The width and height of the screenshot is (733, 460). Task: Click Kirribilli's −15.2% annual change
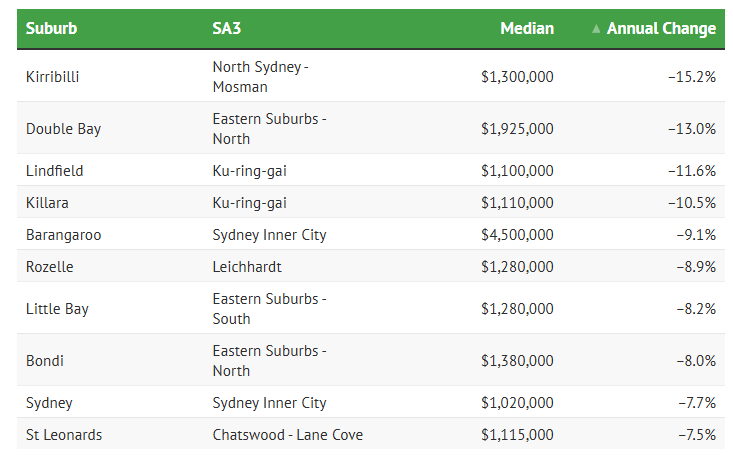tap(691, 77)
